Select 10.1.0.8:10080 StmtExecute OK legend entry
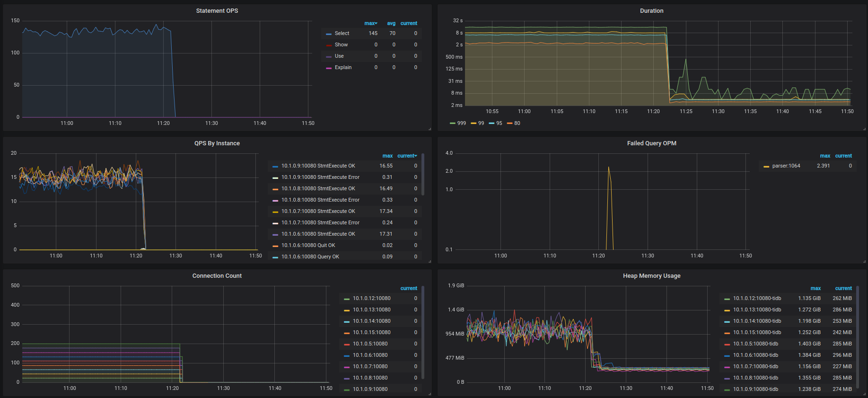 (x=318, y=188)
